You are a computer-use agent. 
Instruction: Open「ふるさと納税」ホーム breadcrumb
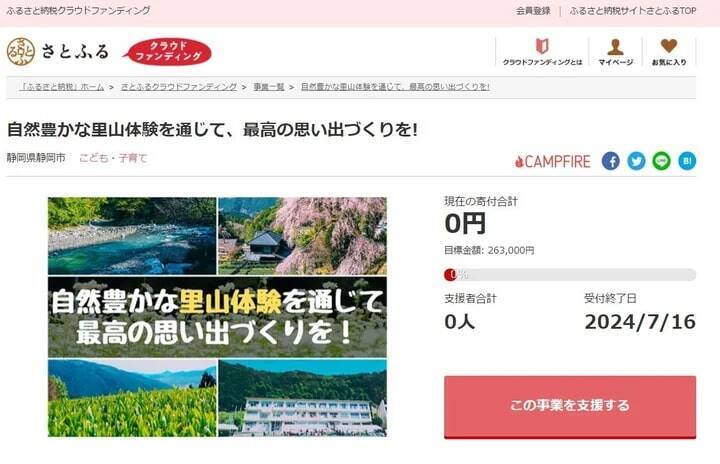pyautogui.click(x=62, y=87)
